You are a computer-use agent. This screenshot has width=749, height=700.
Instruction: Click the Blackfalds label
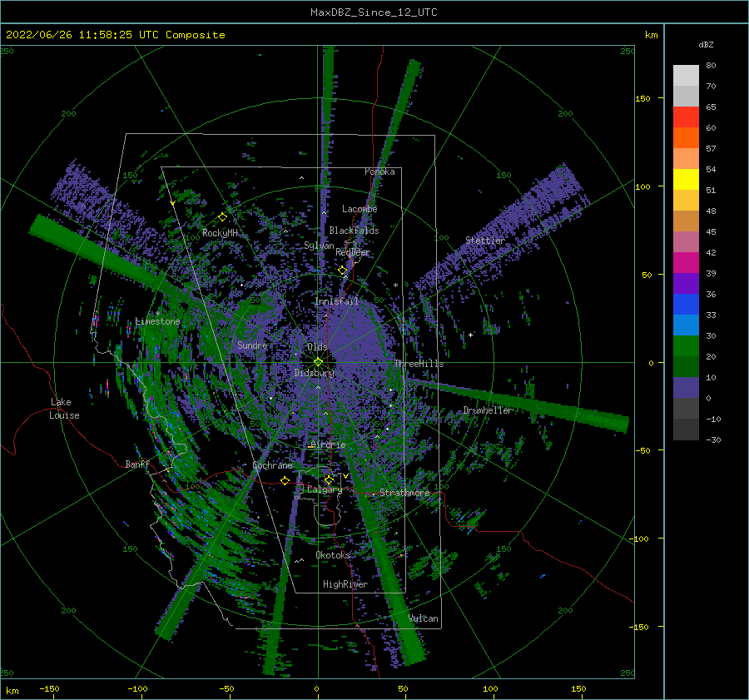pos(354,231)
